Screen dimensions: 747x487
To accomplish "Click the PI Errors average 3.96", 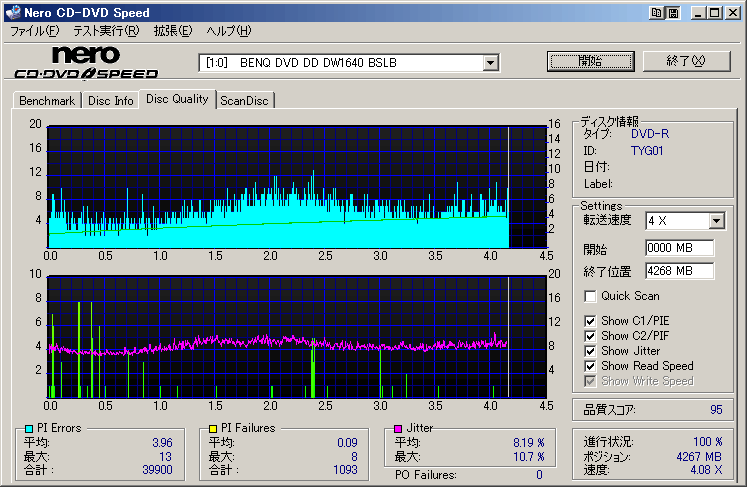I will [162, 443].
